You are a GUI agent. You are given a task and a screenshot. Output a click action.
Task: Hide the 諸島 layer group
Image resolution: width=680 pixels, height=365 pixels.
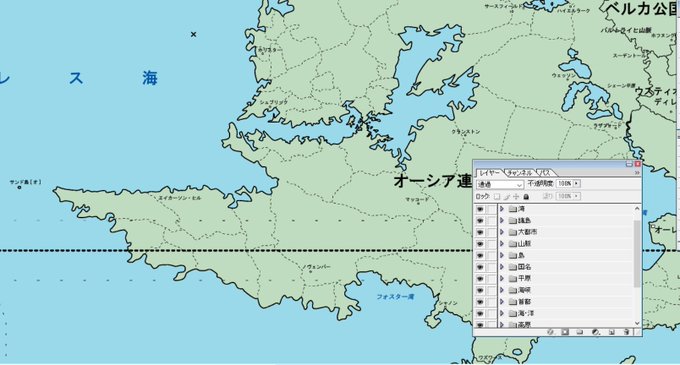480,221
